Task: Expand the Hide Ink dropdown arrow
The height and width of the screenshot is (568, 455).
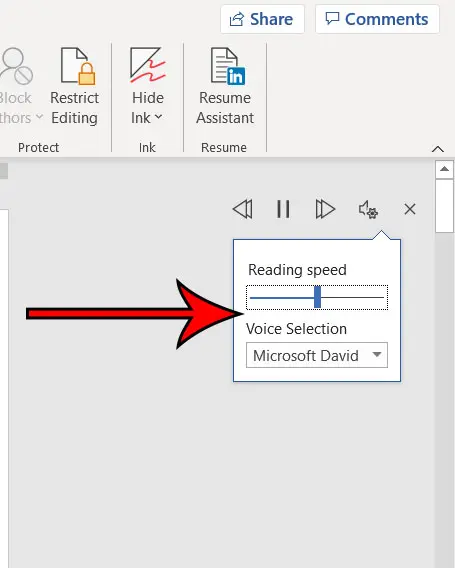Action: [x=158, y=117]
